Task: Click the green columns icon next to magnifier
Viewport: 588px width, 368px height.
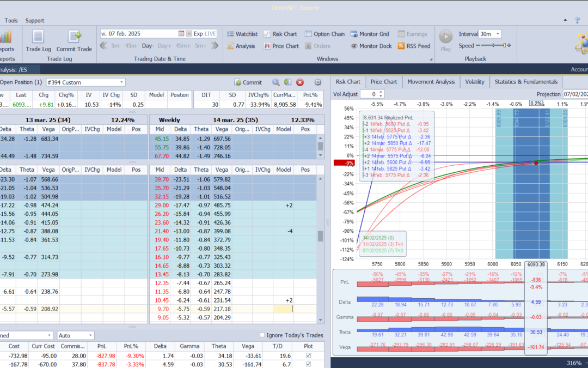Action: 287,82
